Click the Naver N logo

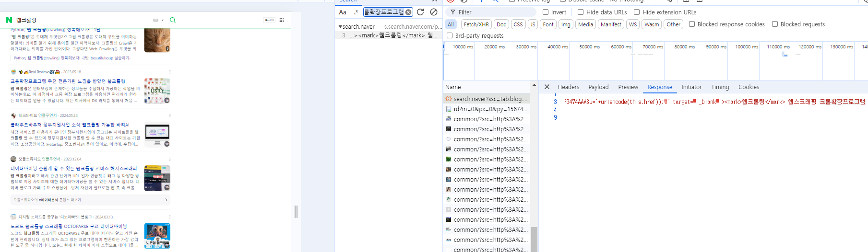[9, 20]
